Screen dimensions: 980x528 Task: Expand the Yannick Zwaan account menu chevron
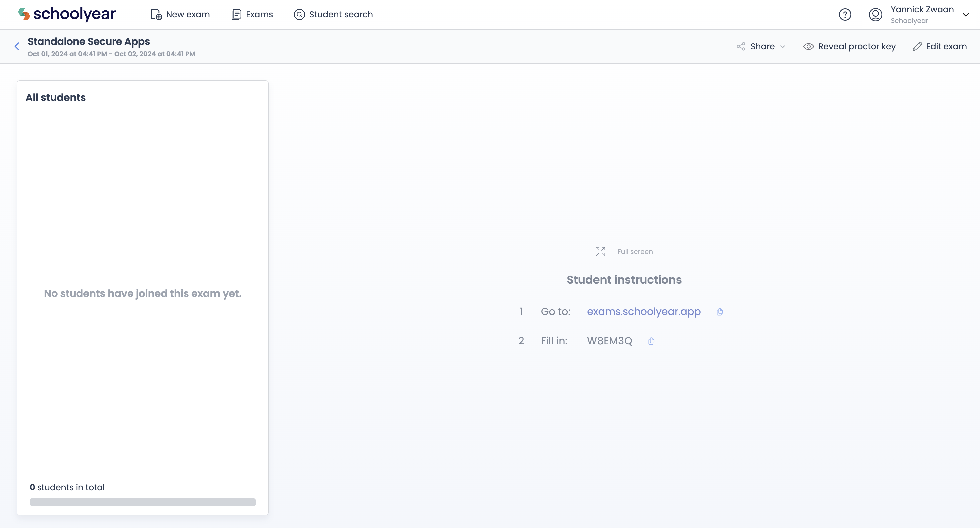click(x=966, y=15)
